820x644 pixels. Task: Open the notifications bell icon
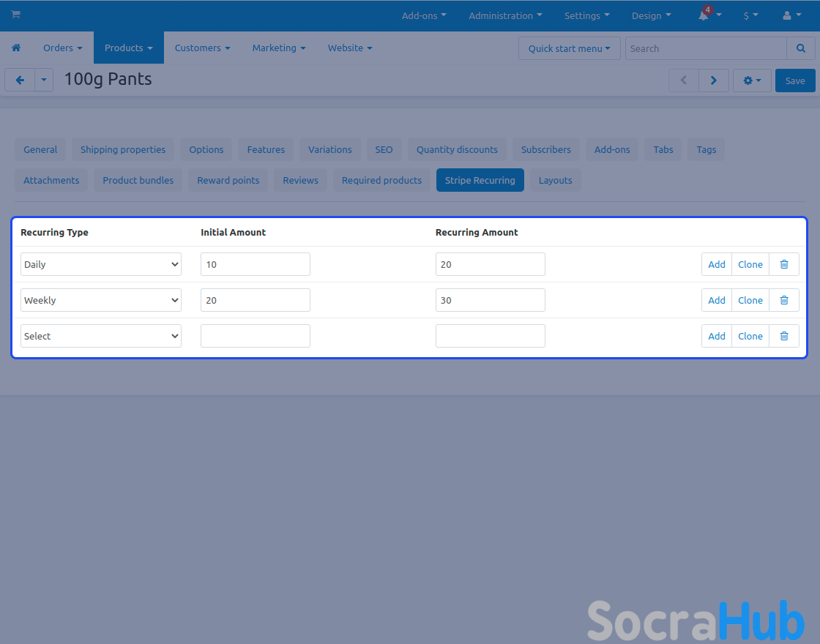[x=704, y=15]
